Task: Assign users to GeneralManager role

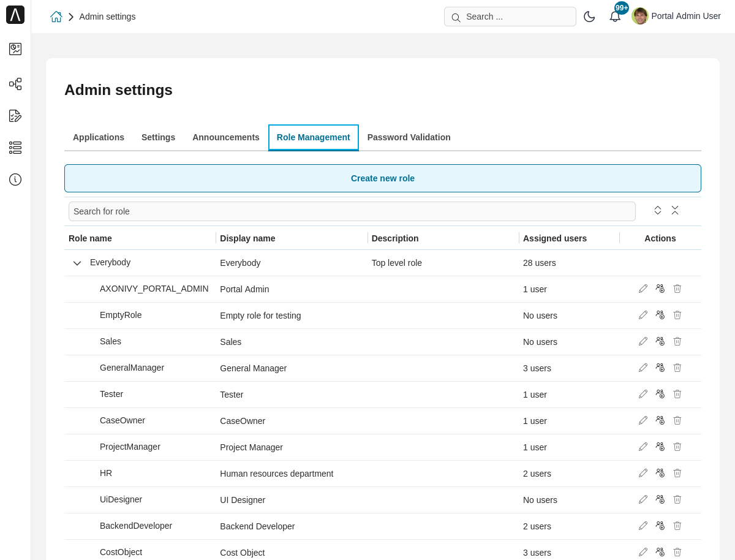Action: [660, 368]
